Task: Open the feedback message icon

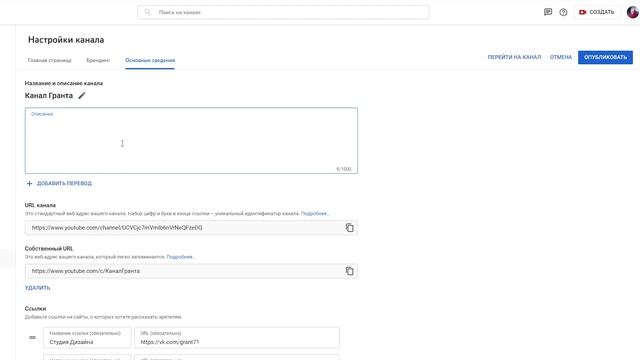Action: pyautogui.click(x=548, y=12)
